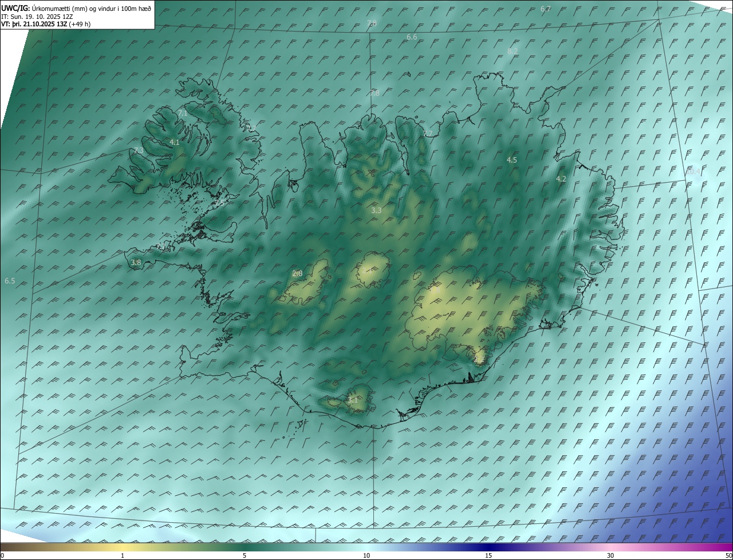Click the 4.1 value on the map
The image size is (733, 560).
pos(175,142)
